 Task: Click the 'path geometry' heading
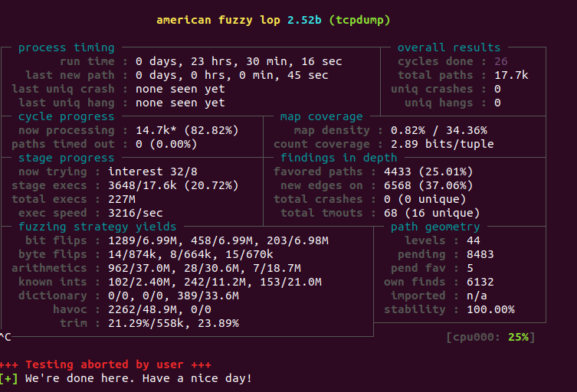pyautogui.click(x=435, y=227)
